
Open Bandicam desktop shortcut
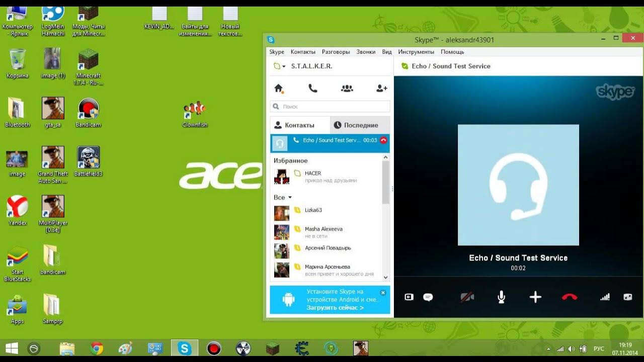89,113
